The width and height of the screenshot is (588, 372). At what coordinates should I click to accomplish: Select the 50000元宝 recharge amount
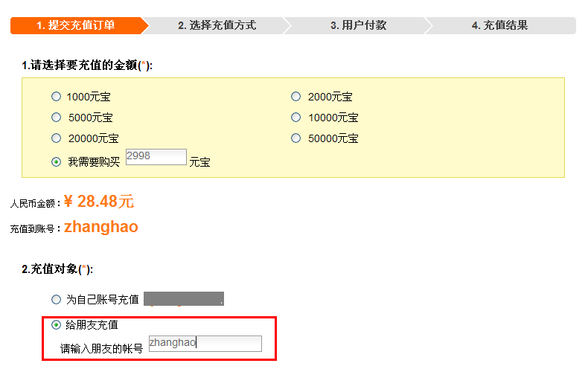tap(296, 138)
